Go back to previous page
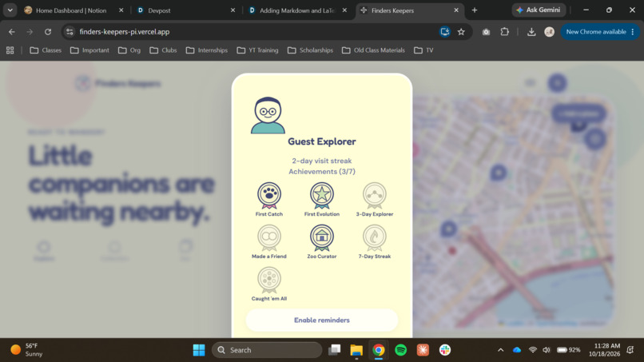The image size is (644, 362). 12,32
